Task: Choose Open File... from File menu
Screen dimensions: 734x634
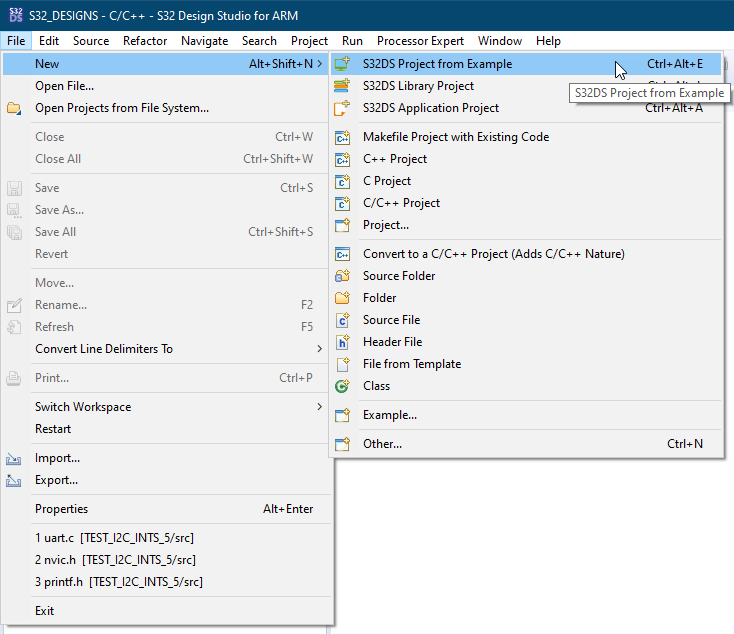Action: click(166, 86)
